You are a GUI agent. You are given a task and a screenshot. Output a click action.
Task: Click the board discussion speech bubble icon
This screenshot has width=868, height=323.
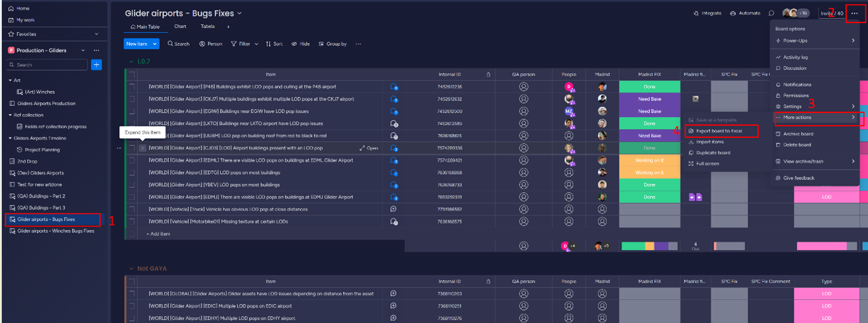click(x=771, y=13)
